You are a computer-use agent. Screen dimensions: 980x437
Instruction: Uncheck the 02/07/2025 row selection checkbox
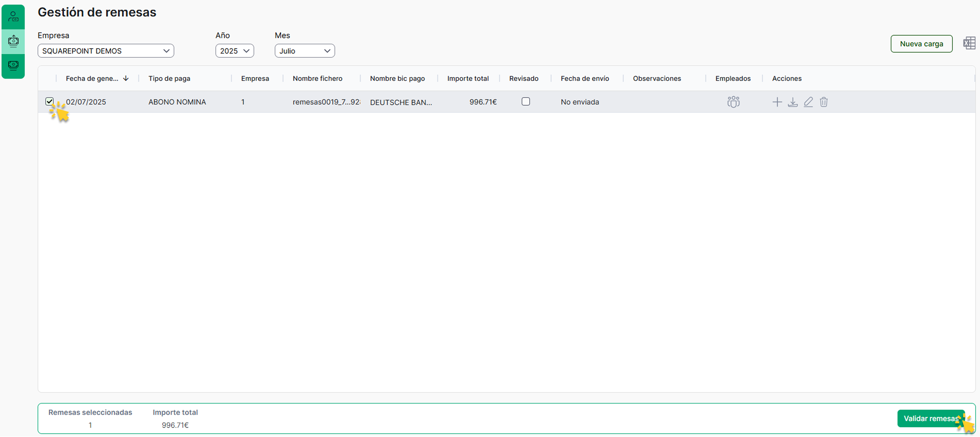49,101
